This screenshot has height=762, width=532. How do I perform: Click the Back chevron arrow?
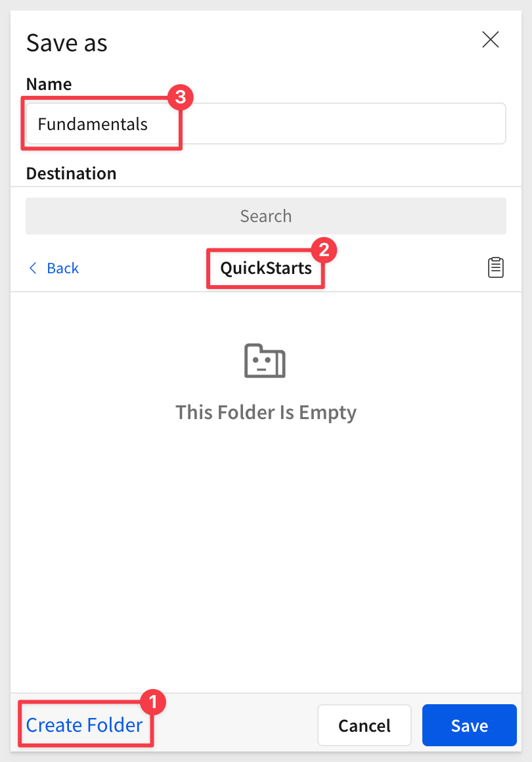[33, 268]
